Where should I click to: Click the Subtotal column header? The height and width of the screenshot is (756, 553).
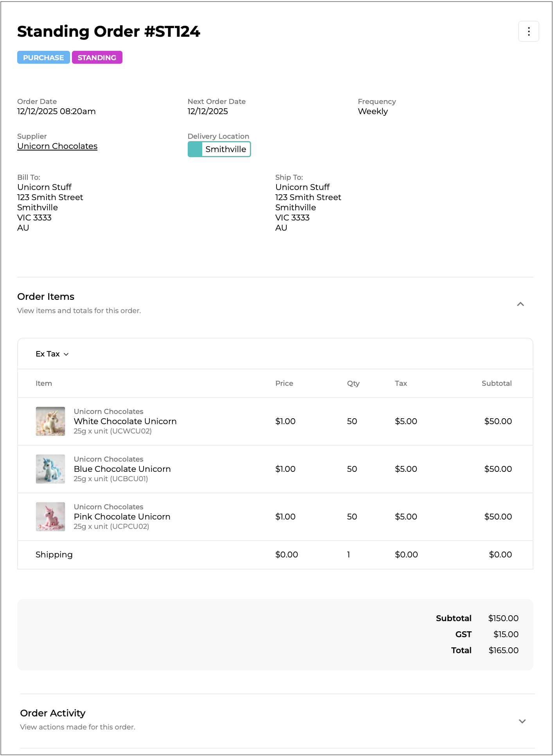pyautogui.click(x=496, y=383)
